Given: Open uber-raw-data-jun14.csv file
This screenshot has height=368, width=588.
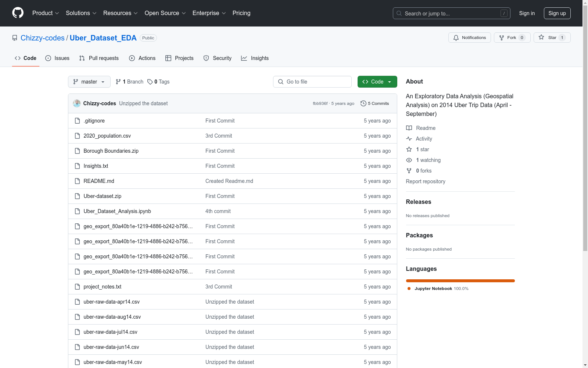Looking at the screenshot, I should pos(111,347).
